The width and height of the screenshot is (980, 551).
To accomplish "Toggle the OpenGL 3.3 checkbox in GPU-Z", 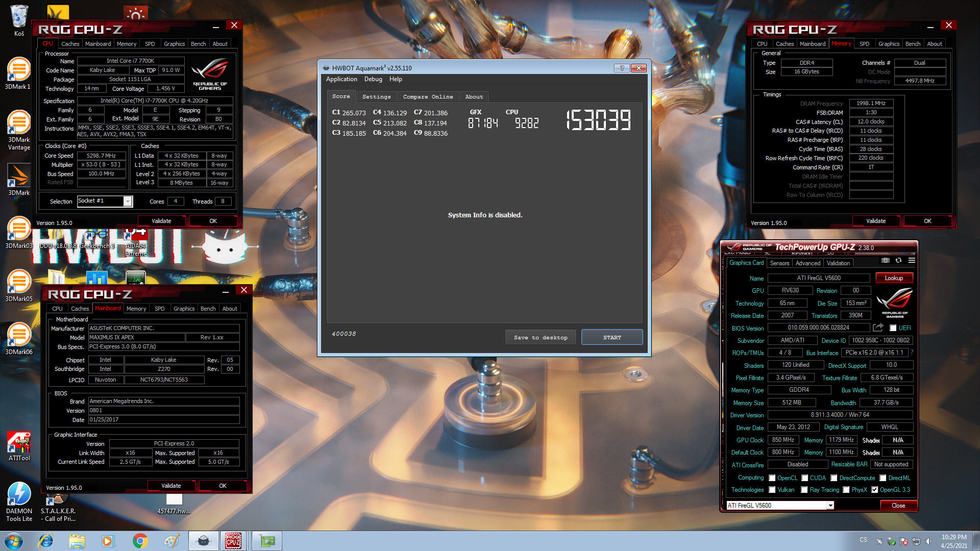I will (875, 490).
